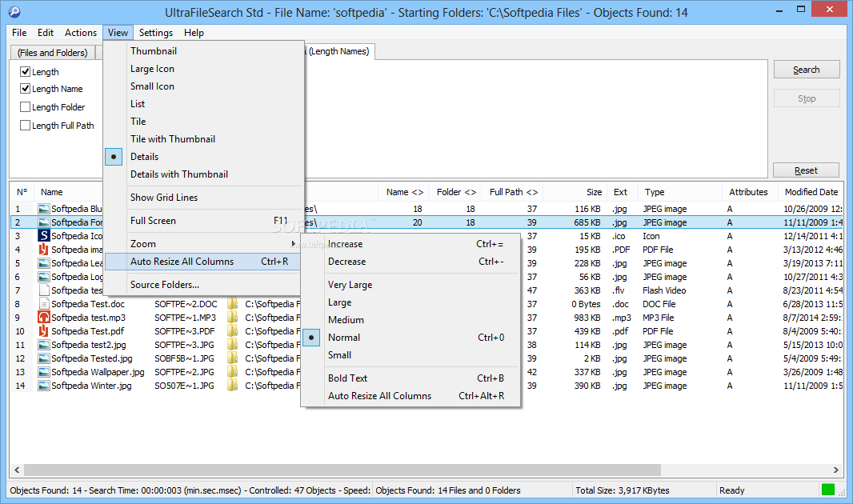Sort by Ext column header
The height and width of the screenshot is (504, 853).
click(x=622, y=192)
